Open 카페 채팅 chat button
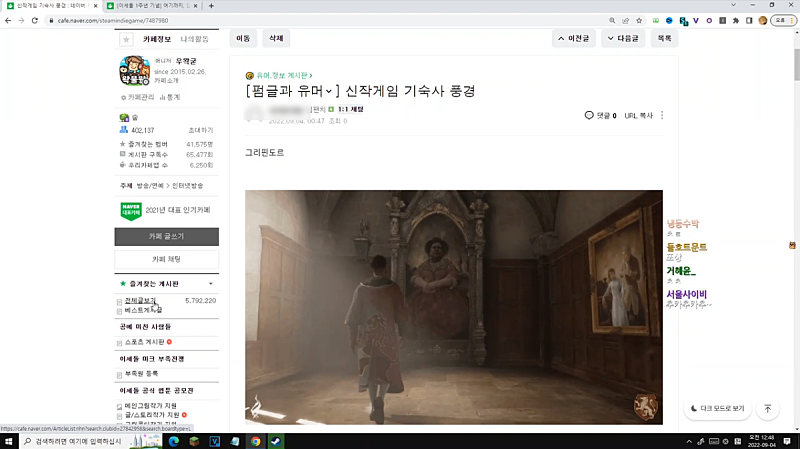This screenshot has width=800, height=449. (166, 259)
